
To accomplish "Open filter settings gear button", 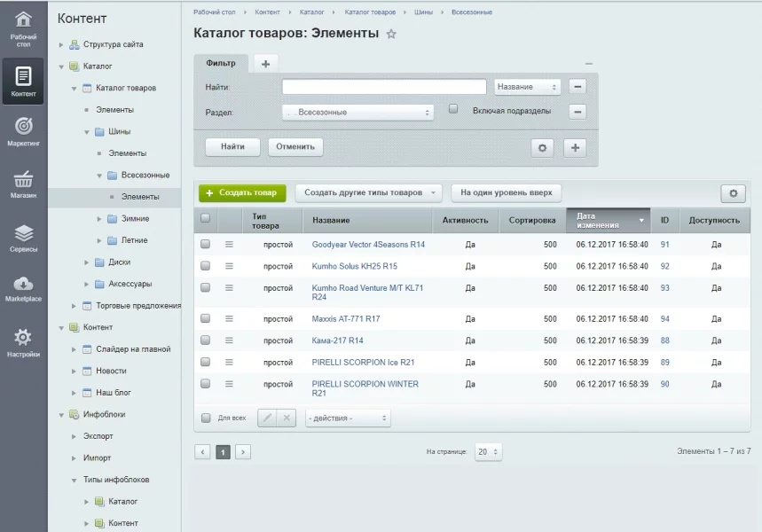I will click(542, 148).
